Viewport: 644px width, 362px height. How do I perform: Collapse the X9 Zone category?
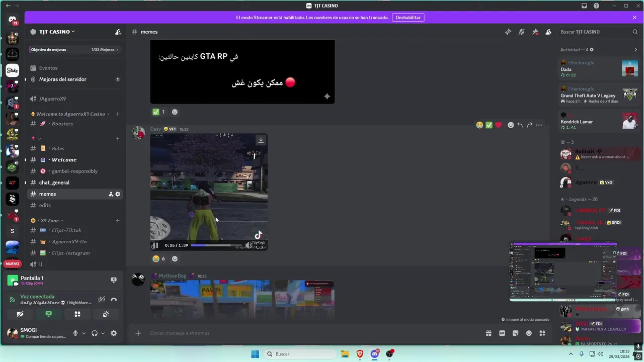(48, 221)
